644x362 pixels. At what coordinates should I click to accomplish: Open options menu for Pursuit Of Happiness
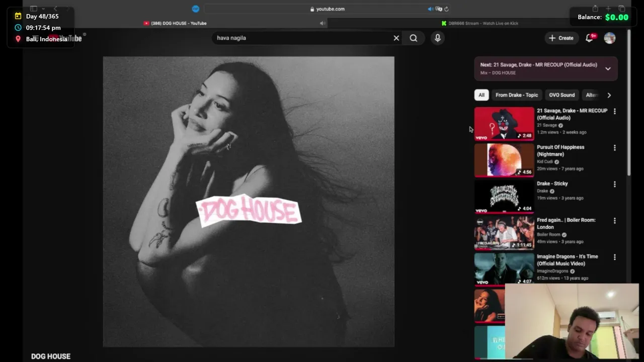point(614,148)
